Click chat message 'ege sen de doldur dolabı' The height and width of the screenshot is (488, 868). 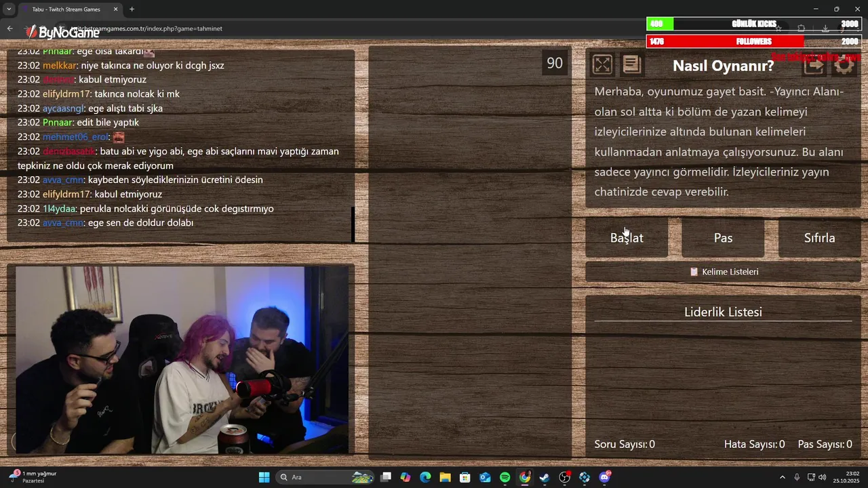click(140, 223)
